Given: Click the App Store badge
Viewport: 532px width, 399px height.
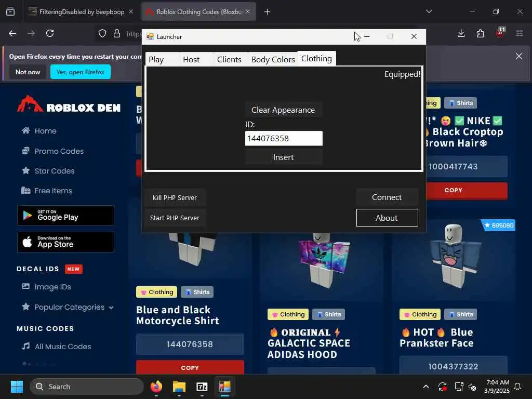Looking at the screenshot, I should [x=66, y=242].
